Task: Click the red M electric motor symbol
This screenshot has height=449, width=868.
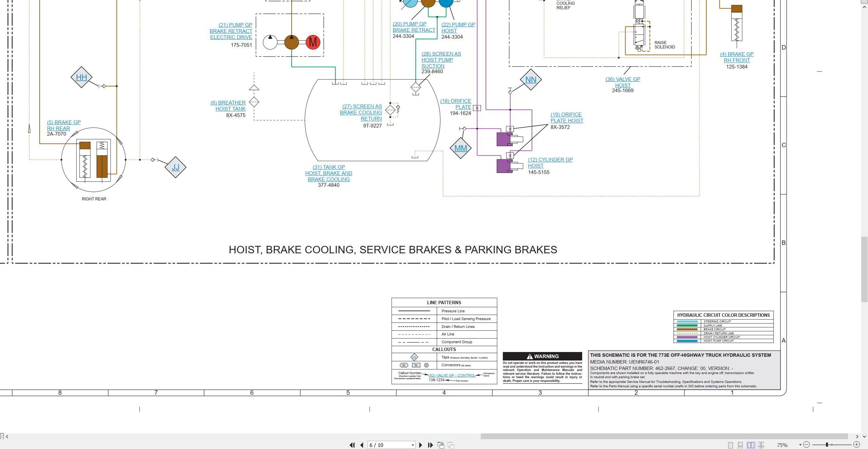Action: [313, 42]
